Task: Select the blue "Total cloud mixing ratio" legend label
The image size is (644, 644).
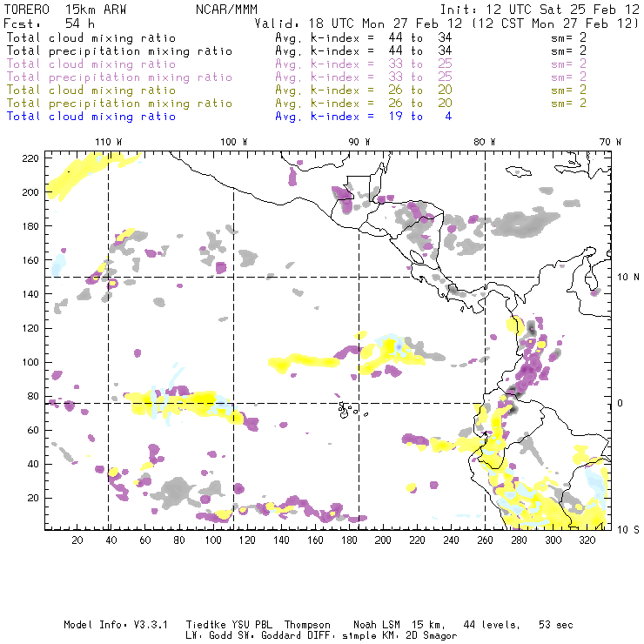Action: click(91, 117)
